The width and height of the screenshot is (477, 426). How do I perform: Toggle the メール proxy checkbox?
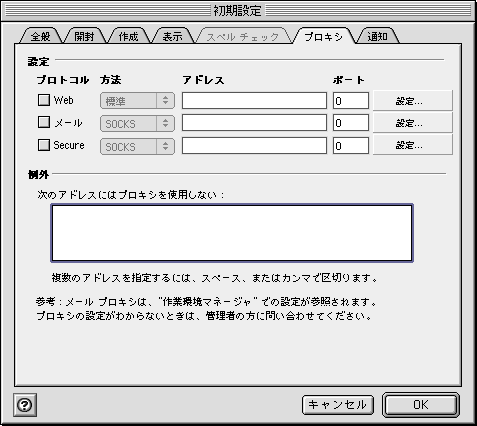[44, 122]
